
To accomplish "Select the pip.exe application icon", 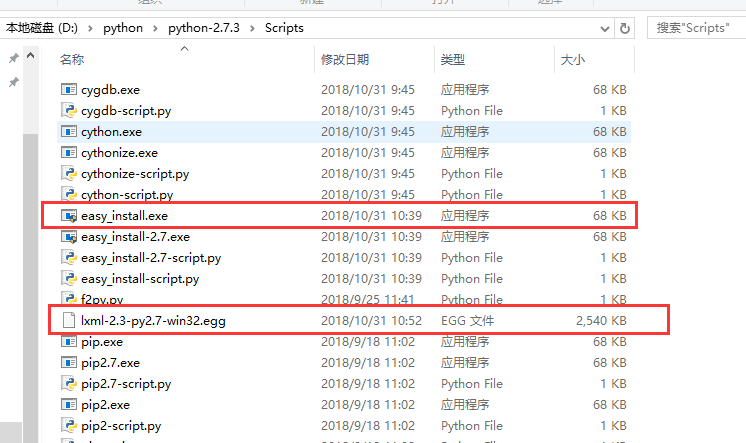I will (69, 342).
